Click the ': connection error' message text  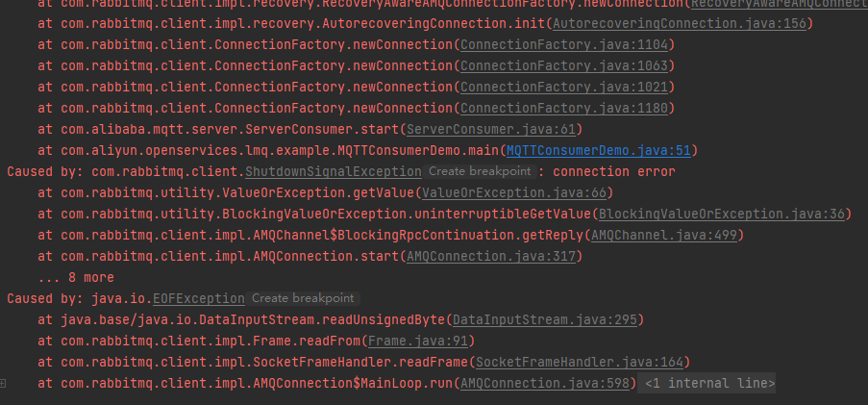click(607, 172)
